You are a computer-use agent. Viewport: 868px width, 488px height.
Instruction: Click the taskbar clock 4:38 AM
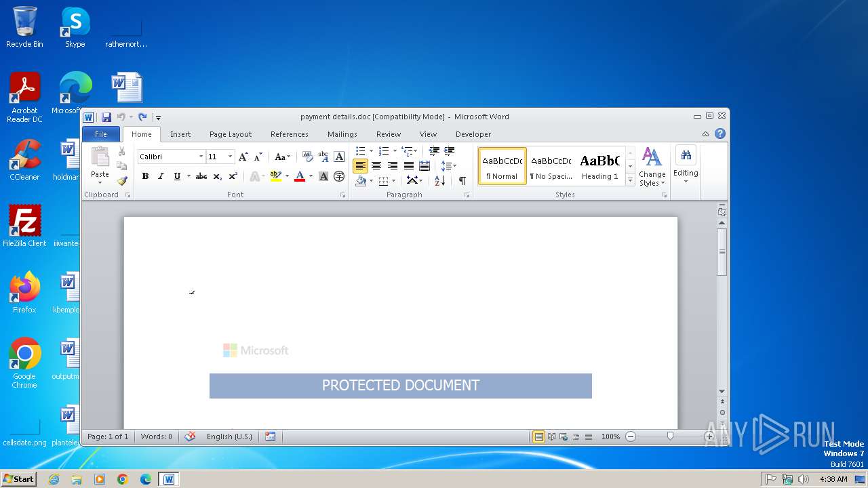tap(833, 479)
